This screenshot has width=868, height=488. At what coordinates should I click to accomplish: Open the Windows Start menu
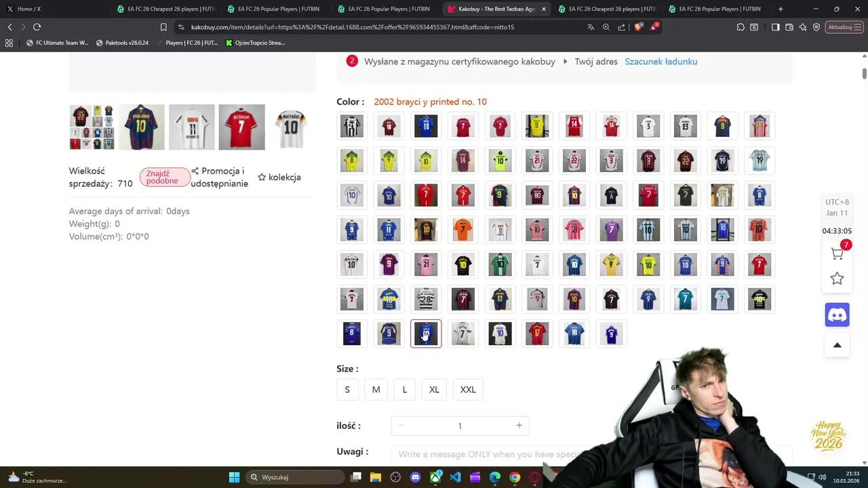pyautogui.click(x=234, y=477)
